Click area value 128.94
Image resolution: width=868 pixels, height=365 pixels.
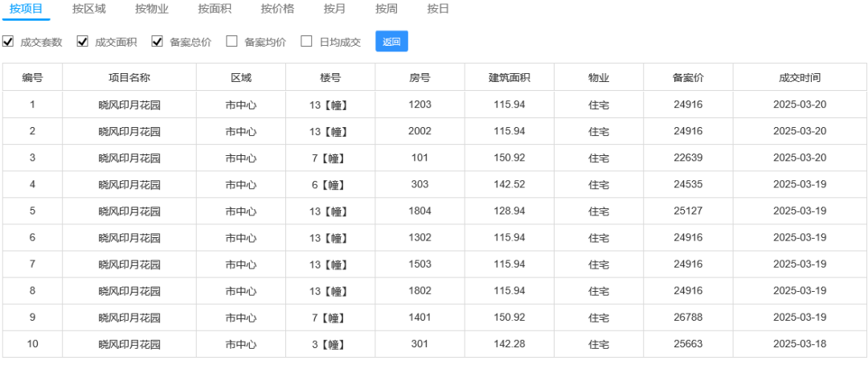pos(510,211)
